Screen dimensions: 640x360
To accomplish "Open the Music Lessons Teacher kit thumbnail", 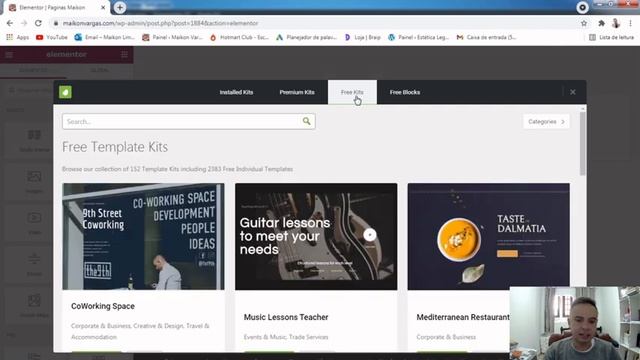I will coord(316,236).
